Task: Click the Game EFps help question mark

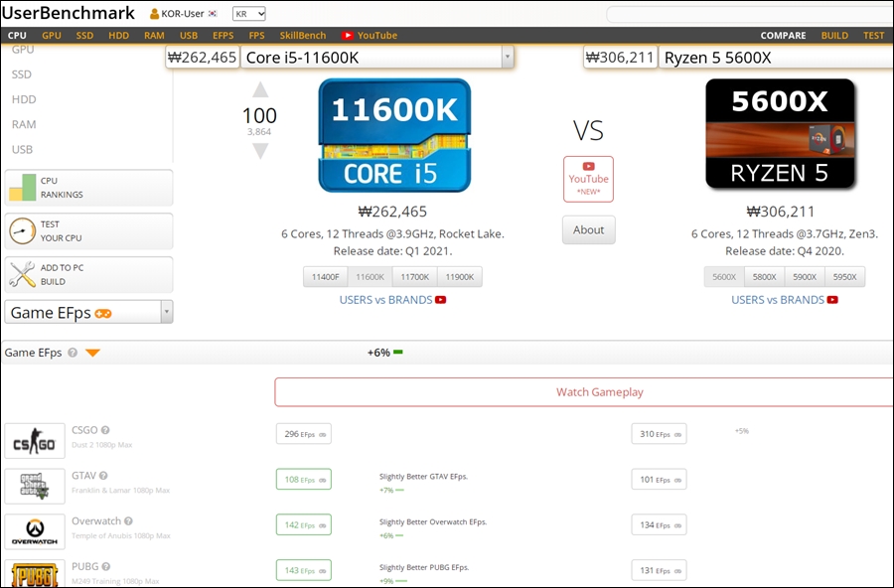Action: tap(73, 353)
